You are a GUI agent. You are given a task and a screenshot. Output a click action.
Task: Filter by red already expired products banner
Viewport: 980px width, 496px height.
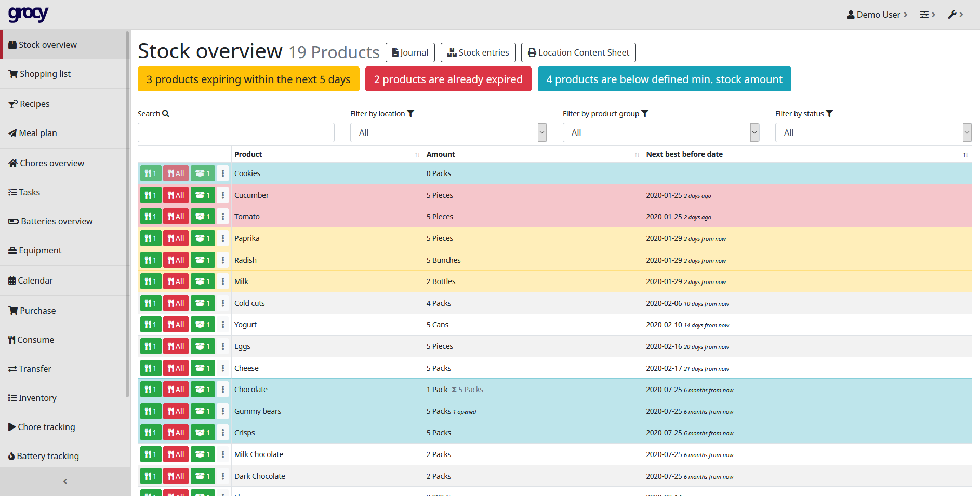coord(448,79)
